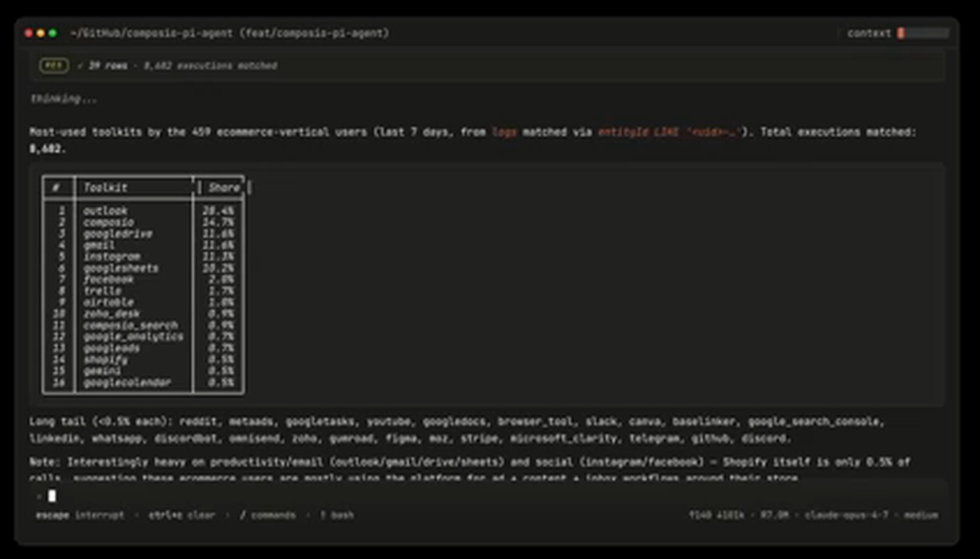The width and height of the screenshot is (980, 559).
Task: Click the orange 'logs' word in summary
Action: (x=504, y=132)
